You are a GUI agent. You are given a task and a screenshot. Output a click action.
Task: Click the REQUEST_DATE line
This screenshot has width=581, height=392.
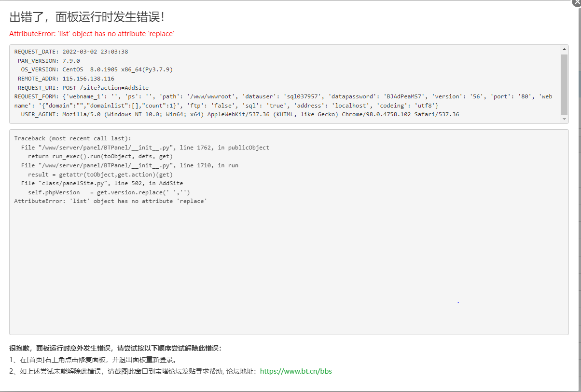[x=71, y=52]
